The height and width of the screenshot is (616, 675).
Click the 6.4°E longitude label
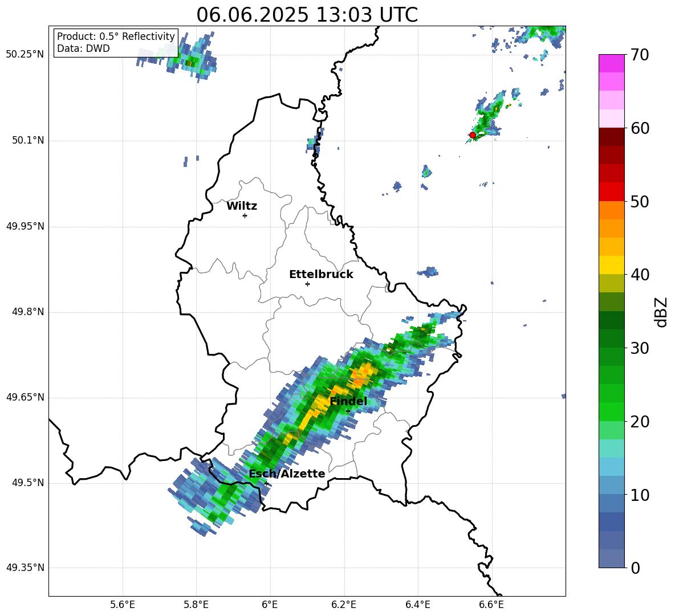pos(417,605)
